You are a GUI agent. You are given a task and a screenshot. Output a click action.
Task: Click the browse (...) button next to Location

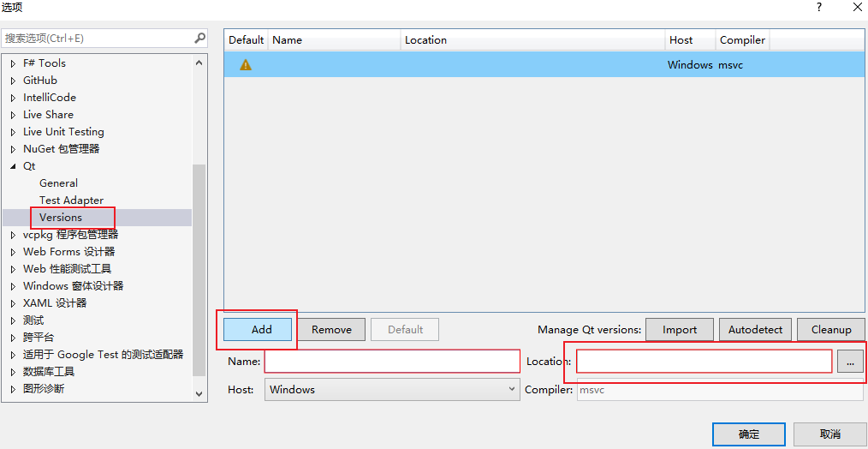(851, 362)
